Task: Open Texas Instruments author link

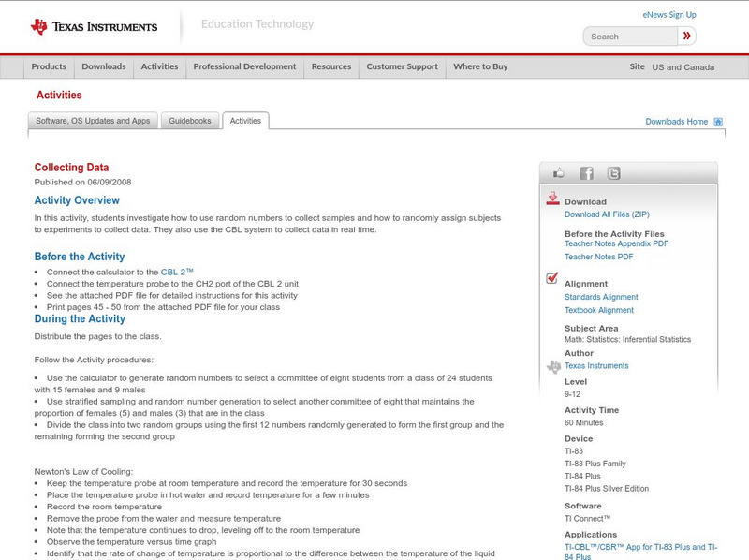Action: point(596,366)
